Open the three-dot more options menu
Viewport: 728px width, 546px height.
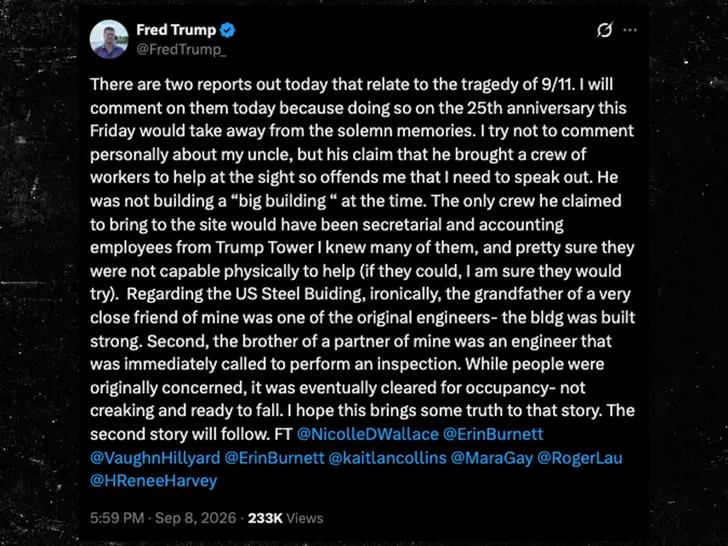[x=630, y=30]
